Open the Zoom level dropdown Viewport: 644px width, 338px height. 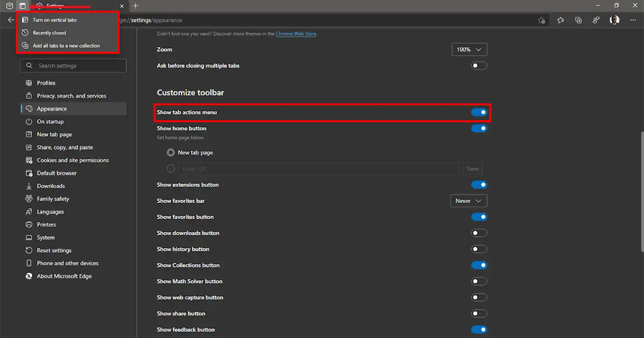pos(469,49)
